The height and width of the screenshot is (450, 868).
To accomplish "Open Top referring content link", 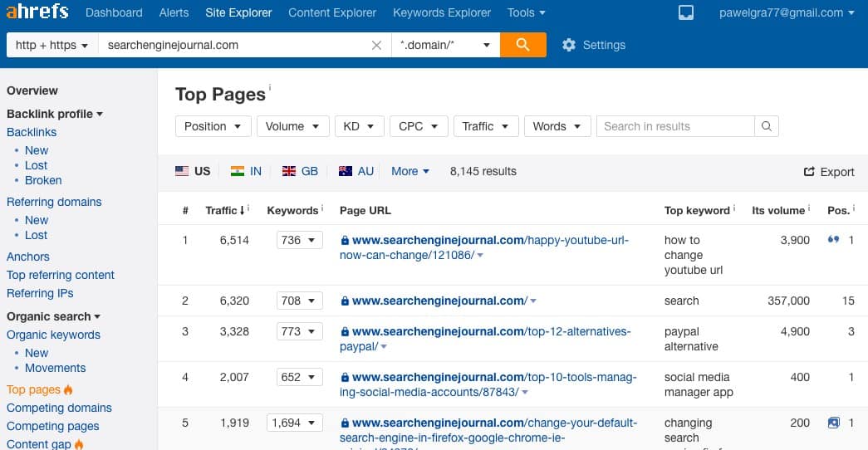I will [x=61, y=275].
